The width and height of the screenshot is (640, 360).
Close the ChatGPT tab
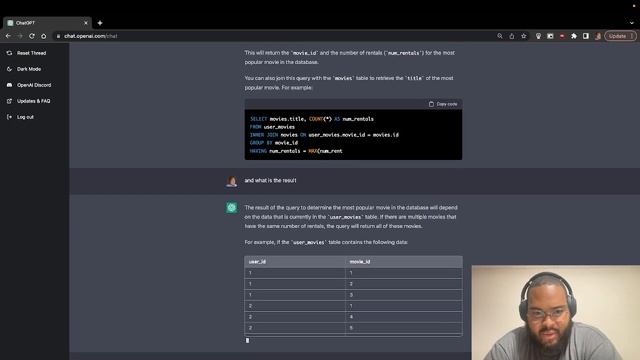[86, 23]
